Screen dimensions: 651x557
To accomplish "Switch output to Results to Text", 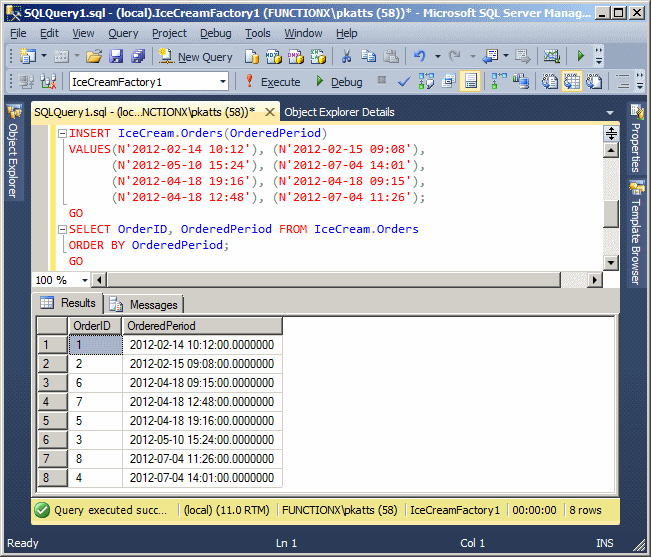I will (549, 81).
